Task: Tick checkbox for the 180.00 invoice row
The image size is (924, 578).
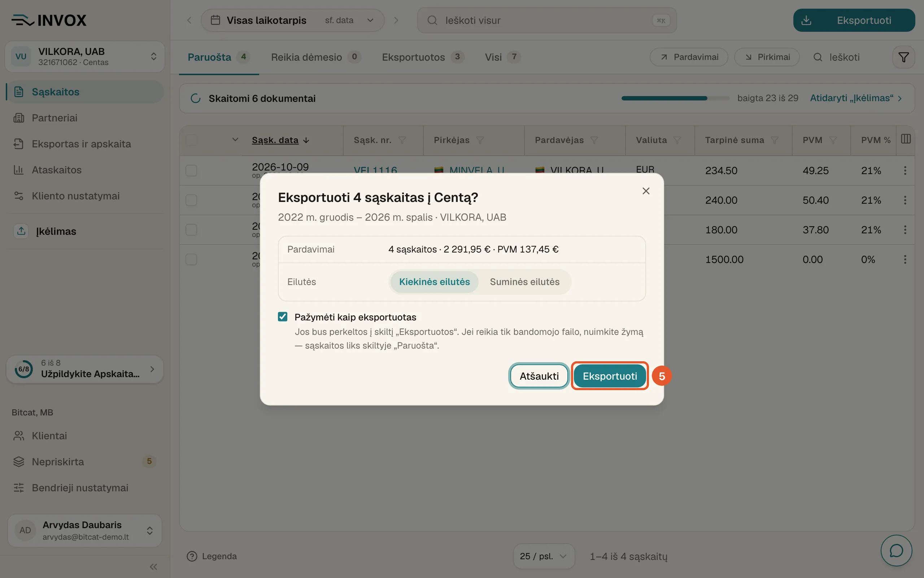Action: pyautogui.click(x=191, y=230)
